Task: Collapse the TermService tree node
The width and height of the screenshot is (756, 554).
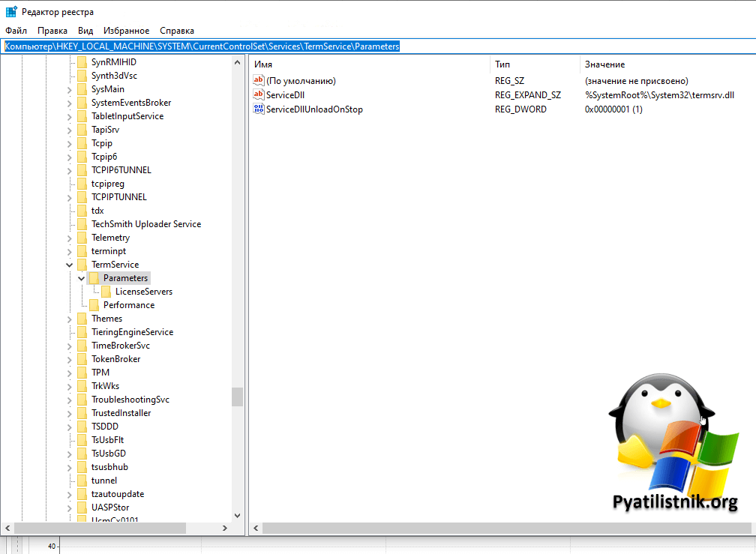Action: [x=70, y=265]
